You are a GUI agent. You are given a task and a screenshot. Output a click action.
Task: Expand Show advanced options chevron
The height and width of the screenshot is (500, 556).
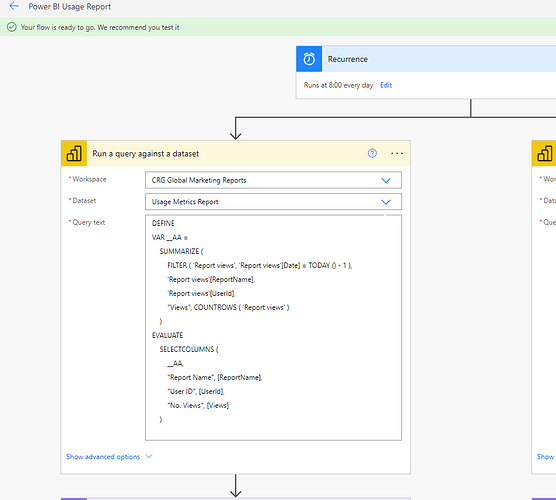[x=149, y=456]
